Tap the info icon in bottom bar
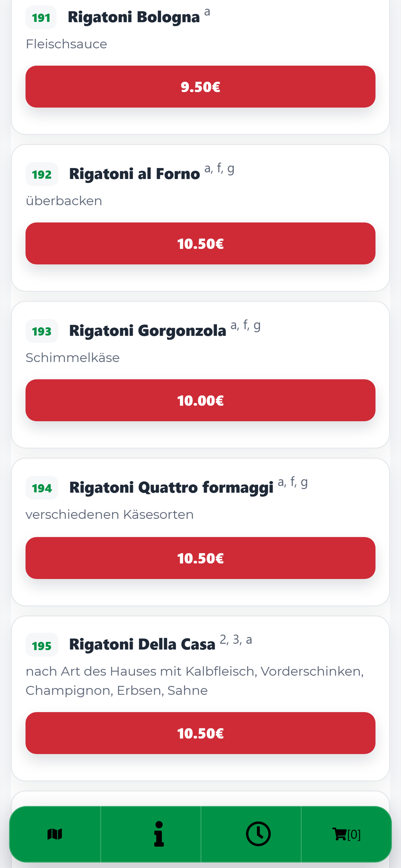Viewport: 401px width, 868px height. pos(159,834)
